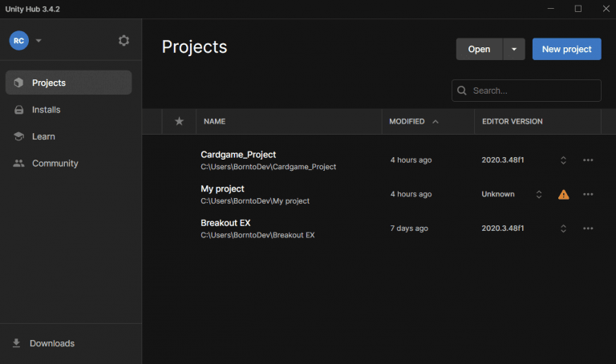Select editor version for My project

click(x=539, y=194)
